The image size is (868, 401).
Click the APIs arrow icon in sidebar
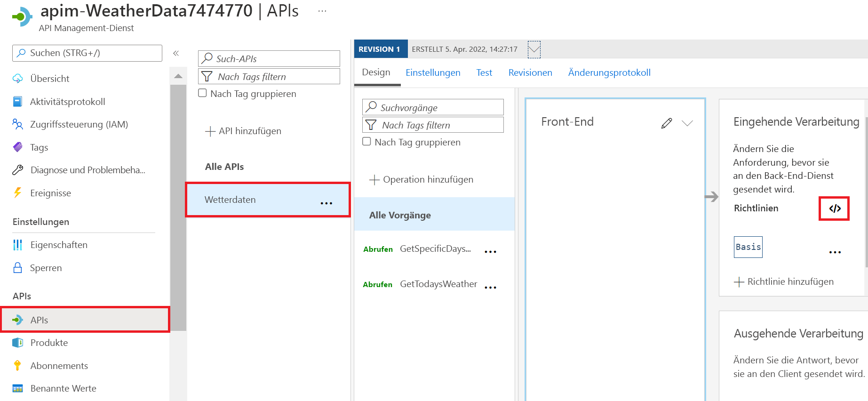click(x=17, y=320)
